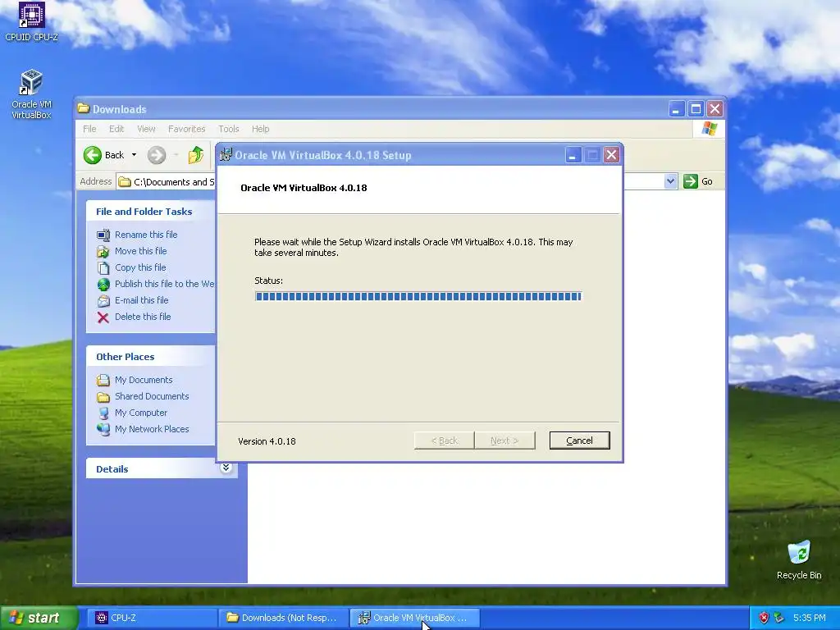This screenshot has height=630, width=840.
Task: Click the Rename this file icon
Action: point(103,235)
